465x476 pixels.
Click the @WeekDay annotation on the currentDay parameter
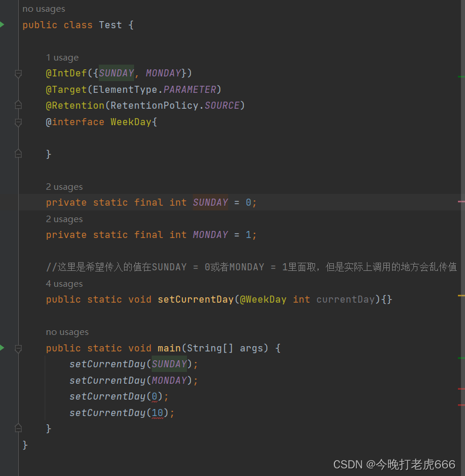coord(263,299)
